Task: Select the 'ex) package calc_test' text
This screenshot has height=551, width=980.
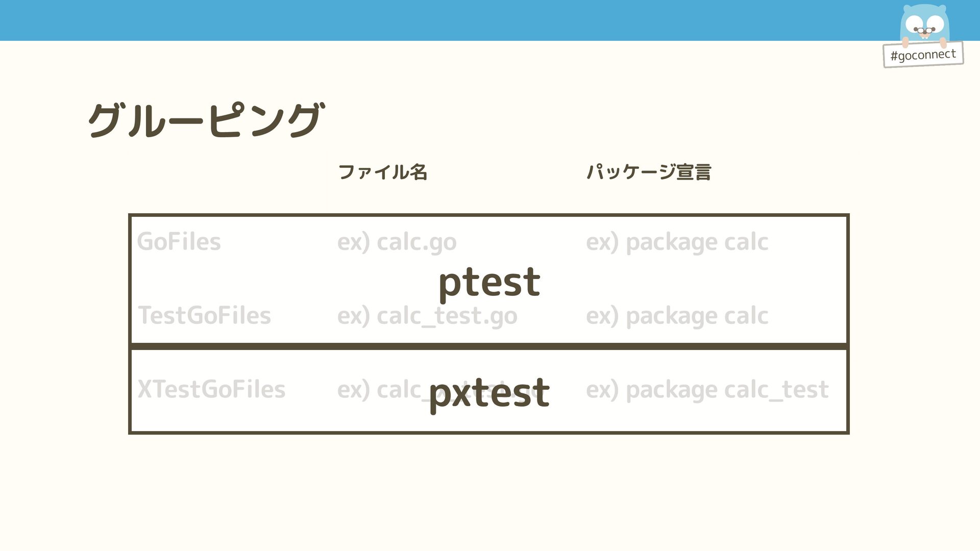Action: pos(707,390)
